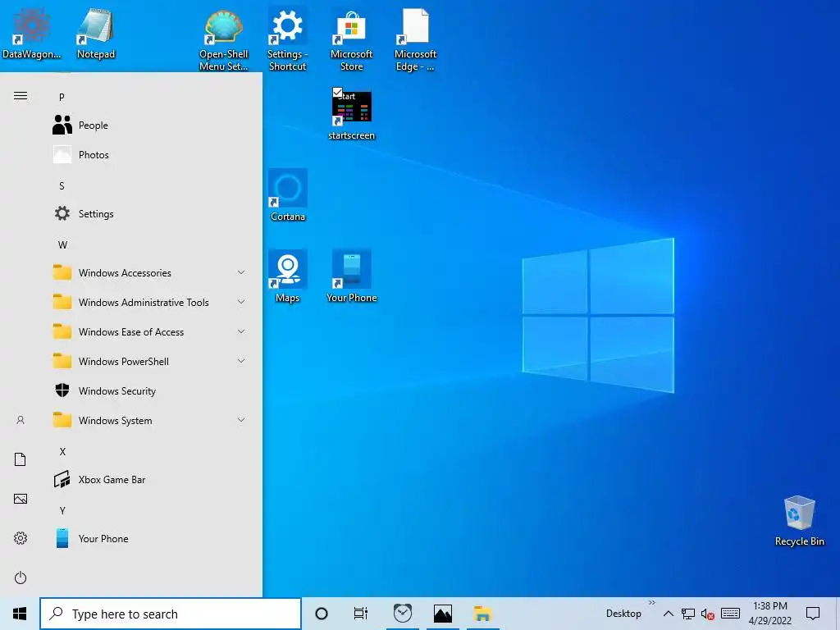Open Cortana circle on the taskbar
This screenshot has height=630, width=840.
(x=322, y=614)
